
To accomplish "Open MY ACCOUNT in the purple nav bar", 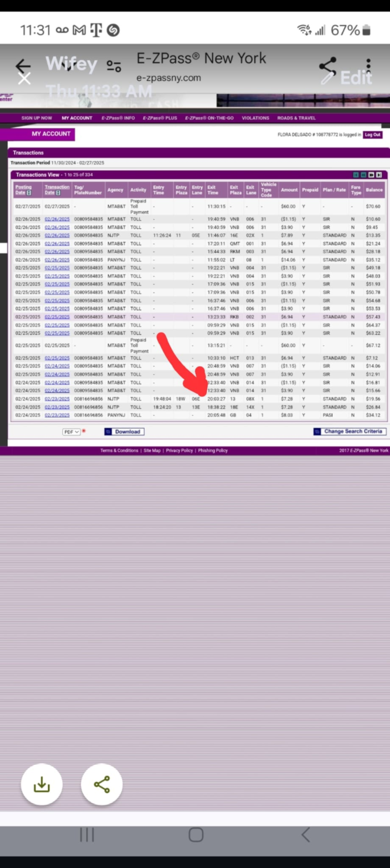I will tap(77, 118).
